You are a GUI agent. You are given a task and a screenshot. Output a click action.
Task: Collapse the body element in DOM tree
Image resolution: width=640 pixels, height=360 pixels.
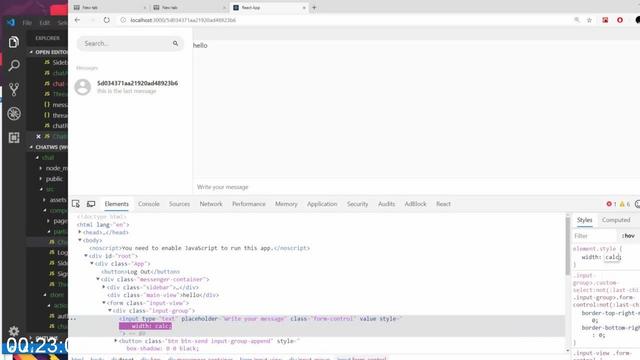click(x=80, y=240)
